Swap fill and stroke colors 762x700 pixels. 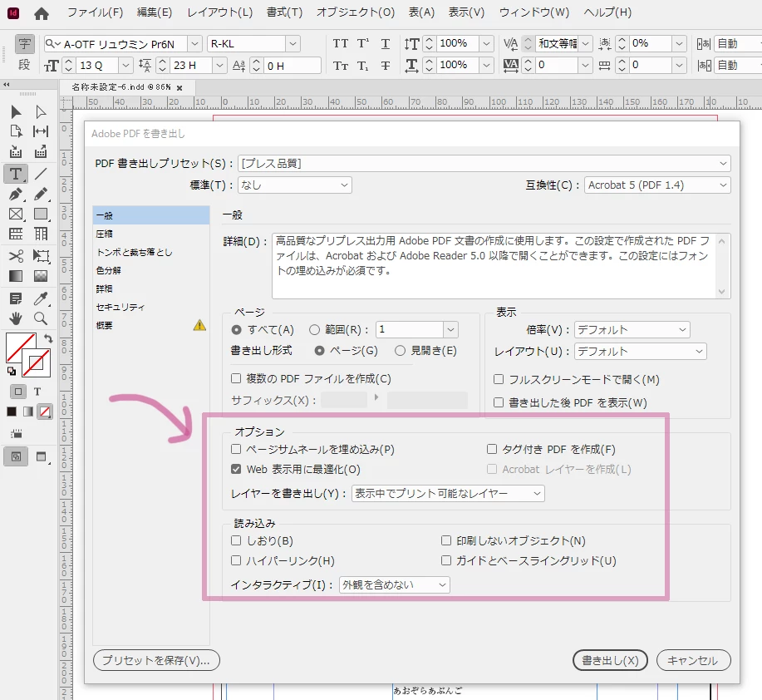(x=47, y=338)
